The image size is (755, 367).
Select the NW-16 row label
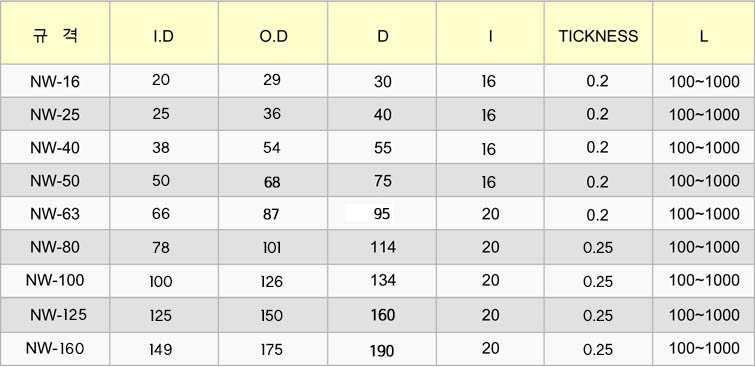tap(55, 81)
